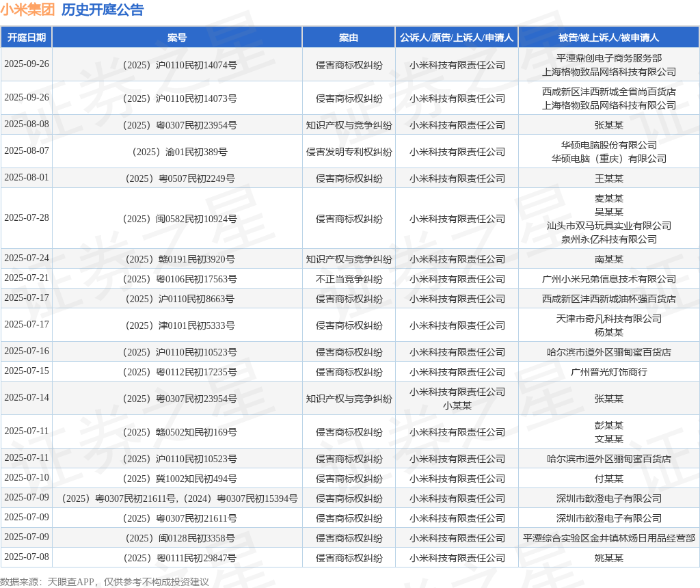Click the 历史开庭公告 heading

click(x=103, y=10)
